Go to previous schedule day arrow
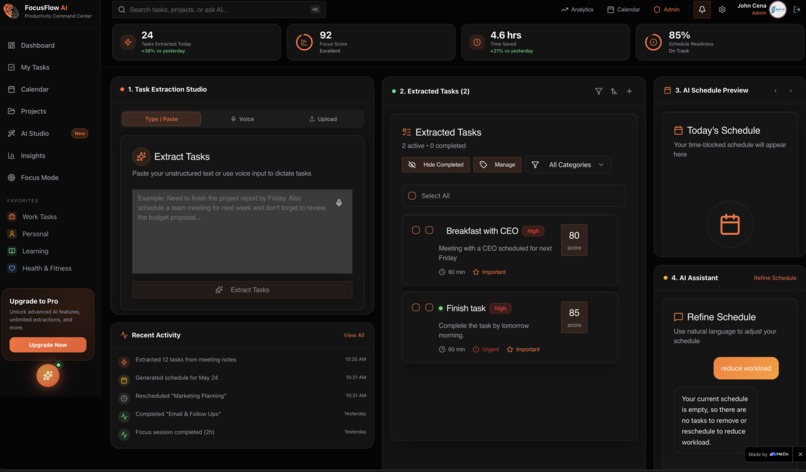Viewport: 806px width, 472px height. coord(775,90)
